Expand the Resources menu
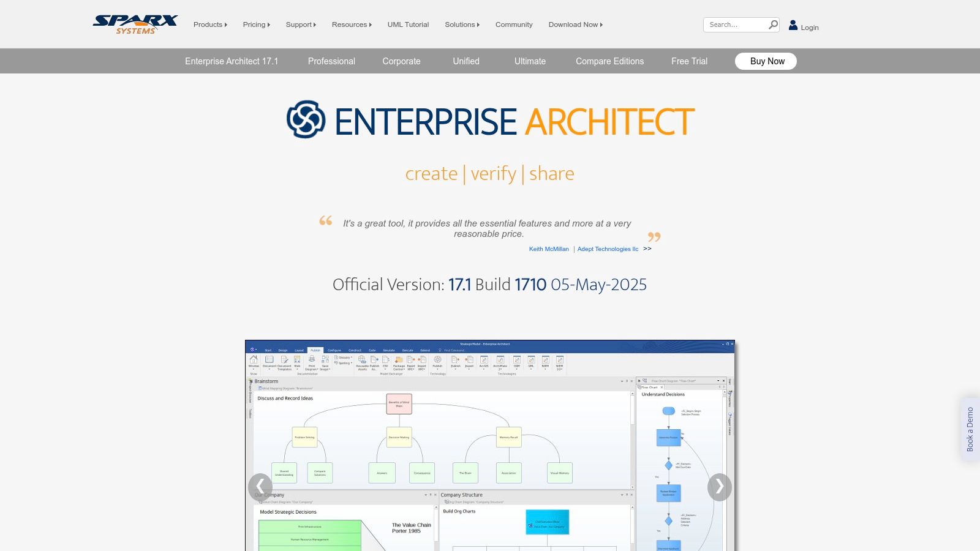Image resolution: width=980 pixels, height=551 pixels. pyautogui.click(x=352, y=24)
